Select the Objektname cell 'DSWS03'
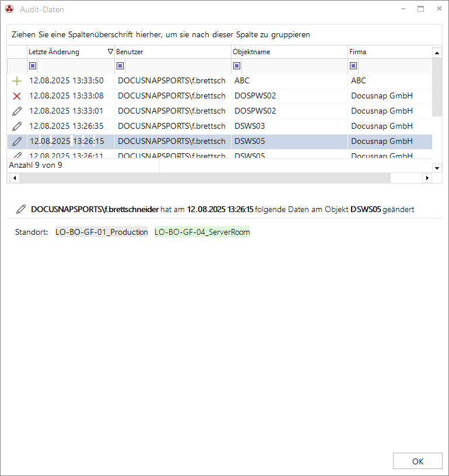The image size is (449, 476). point(289,126)
